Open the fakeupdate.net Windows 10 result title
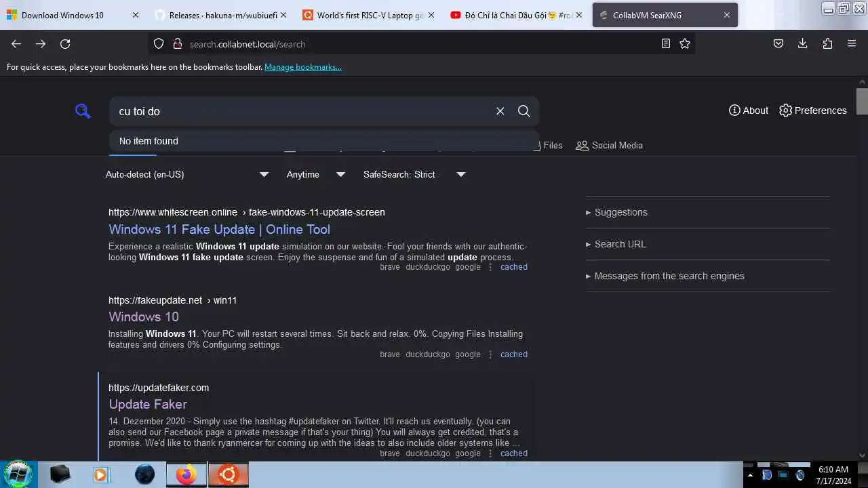 [144, 317]
